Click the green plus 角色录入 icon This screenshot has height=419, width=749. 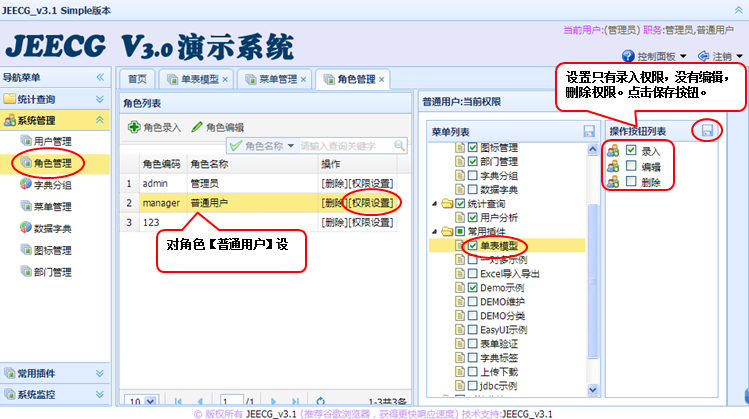pyautogui.click(x=134, y=127)
